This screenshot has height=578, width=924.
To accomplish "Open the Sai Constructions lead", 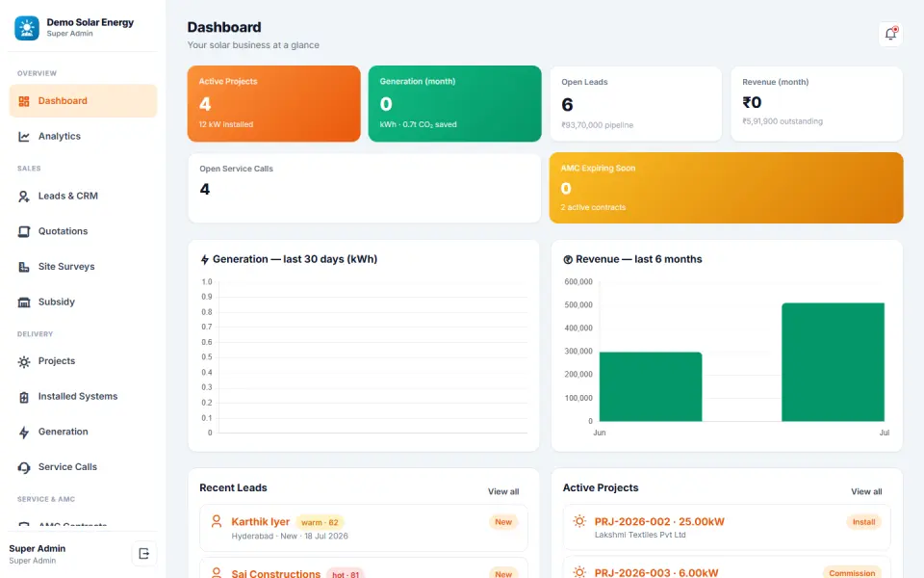I will click(x=364, y=568).
